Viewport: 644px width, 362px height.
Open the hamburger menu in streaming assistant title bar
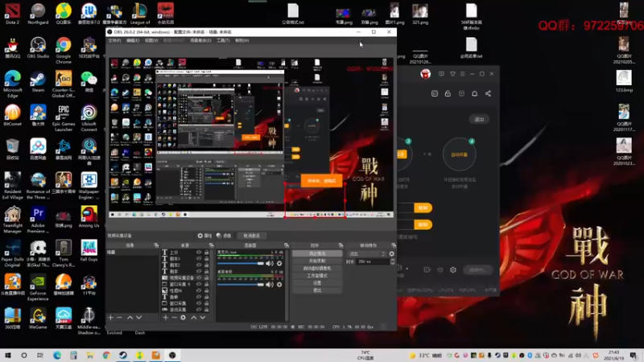(462, 74)
